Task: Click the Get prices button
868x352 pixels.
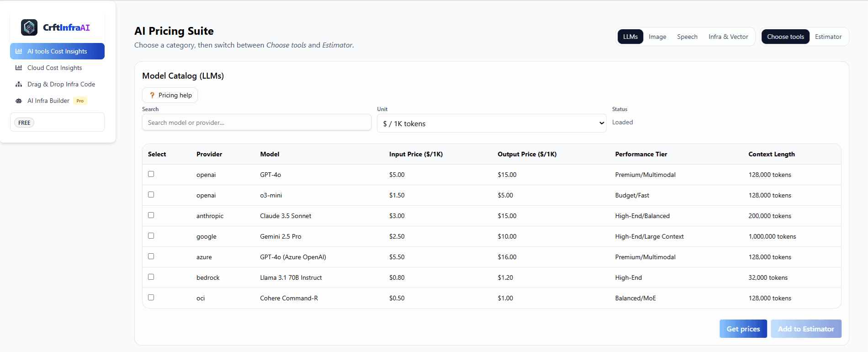Action: click(743, 329)
